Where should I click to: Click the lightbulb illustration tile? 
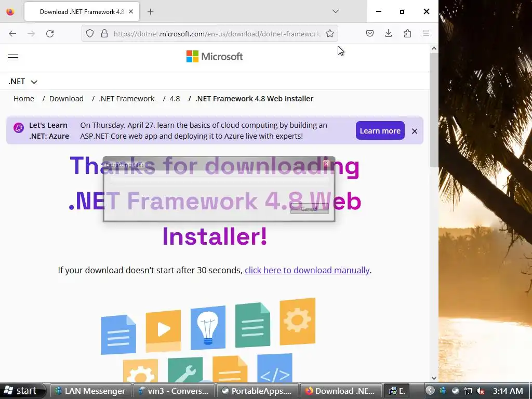coord(208,327)
